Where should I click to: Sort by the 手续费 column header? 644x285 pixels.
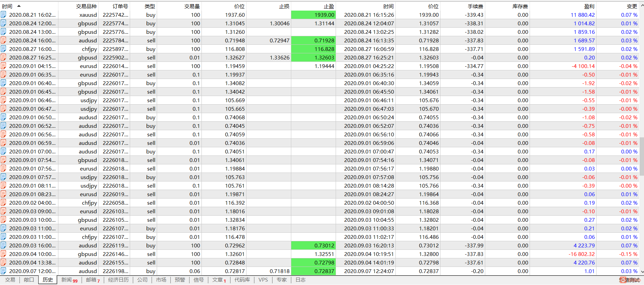(476, 6)
